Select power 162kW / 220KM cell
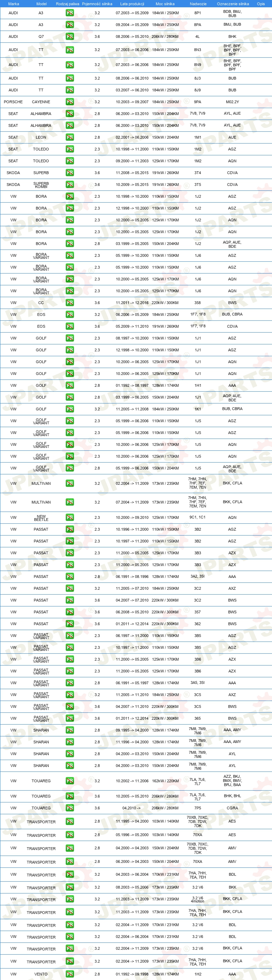This screenshot has width=272, height=980. tap(165, 781)
